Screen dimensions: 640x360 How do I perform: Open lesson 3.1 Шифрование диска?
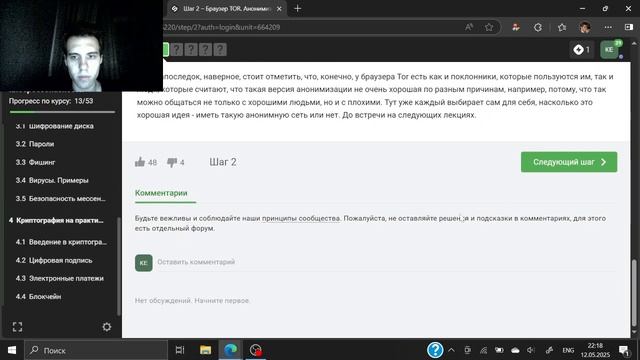pos(55,126)
